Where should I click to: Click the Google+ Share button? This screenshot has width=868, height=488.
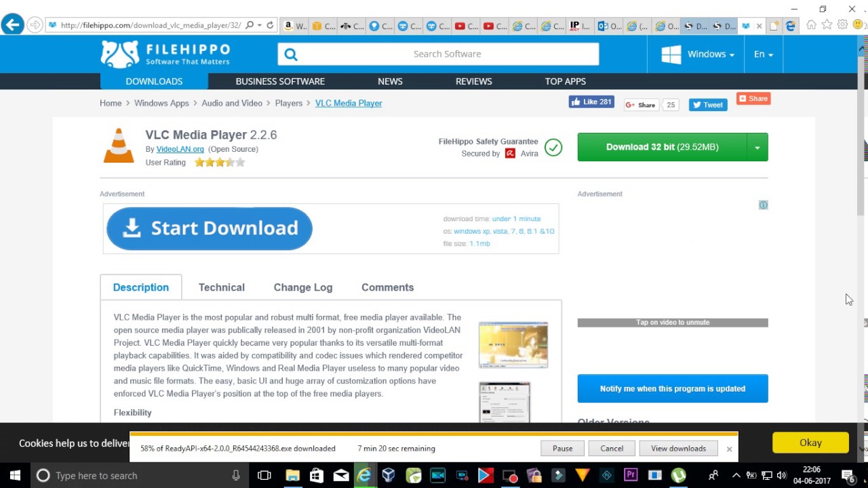(641, 105)
